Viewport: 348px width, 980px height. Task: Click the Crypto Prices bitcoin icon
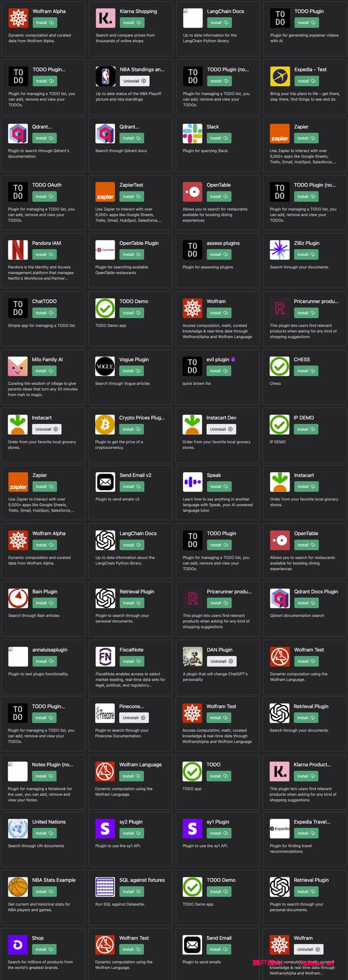(105, 424)
